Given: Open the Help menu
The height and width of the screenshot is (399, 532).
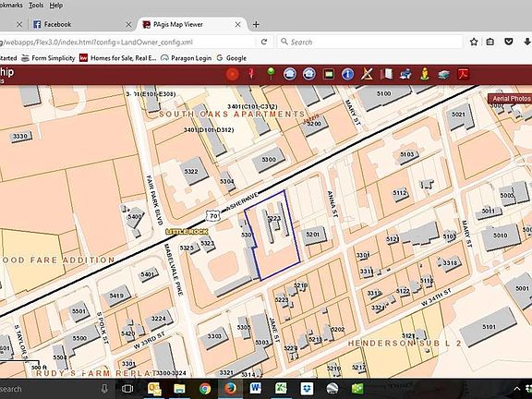Looking at the screenshot, I should [56, 6].
